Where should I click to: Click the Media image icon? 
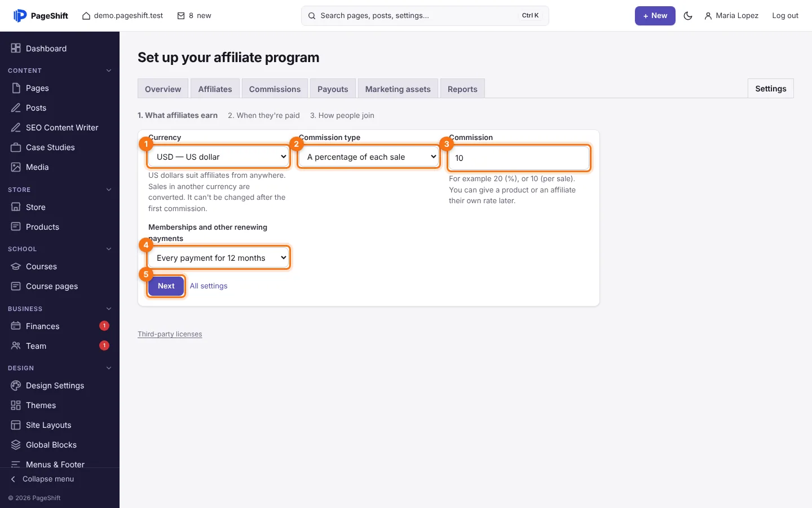(16, 167)
